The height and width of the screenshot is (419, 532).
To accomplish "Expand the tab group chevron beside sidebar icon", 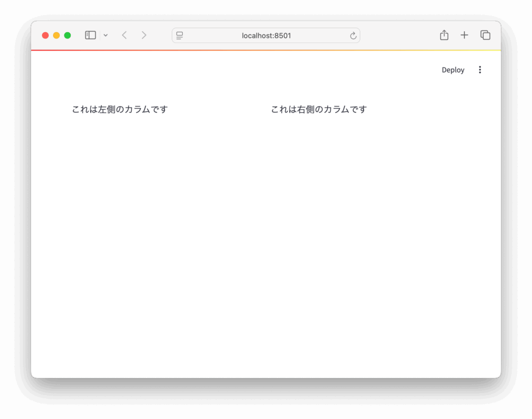I will pyautogui.click(x=105, y=35).
